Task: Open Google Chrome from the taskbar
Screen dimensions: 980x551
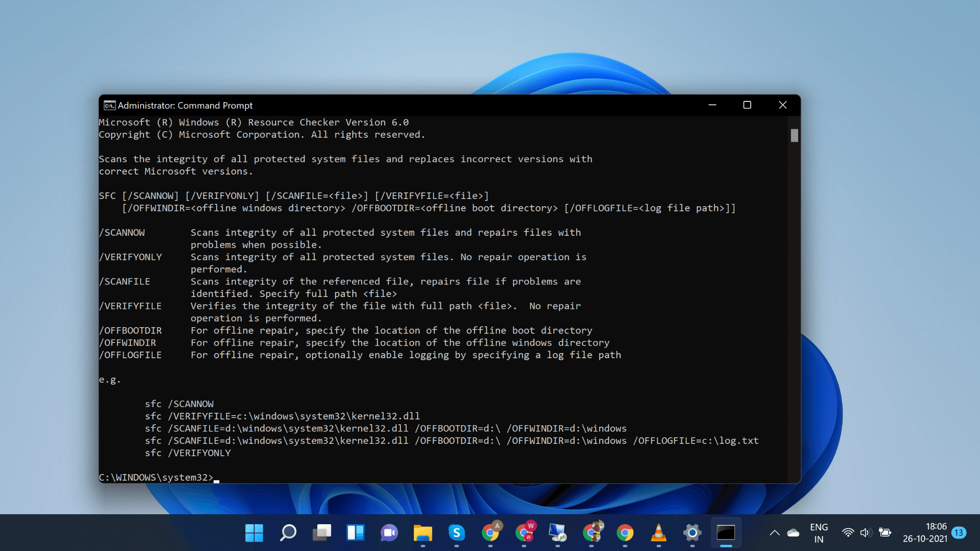Action: pos(626,532)
